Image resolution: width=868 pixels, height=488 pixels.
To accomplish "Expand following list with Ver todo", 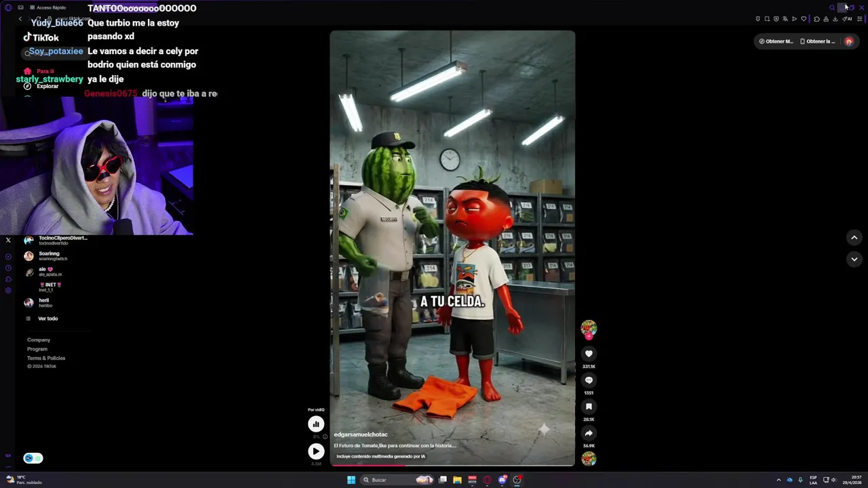I will (x=41, y=319).
